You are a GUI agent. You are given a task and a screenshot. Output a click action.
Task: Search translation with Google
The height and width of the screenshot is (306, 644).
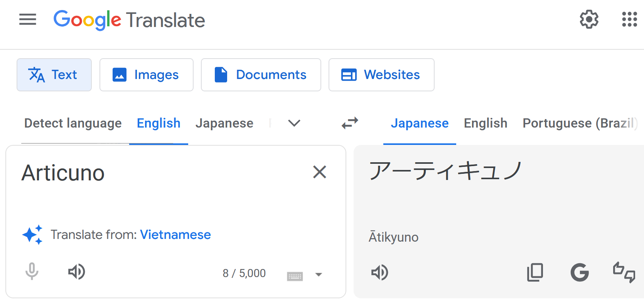pyautogui.click(x=580, y=272)
